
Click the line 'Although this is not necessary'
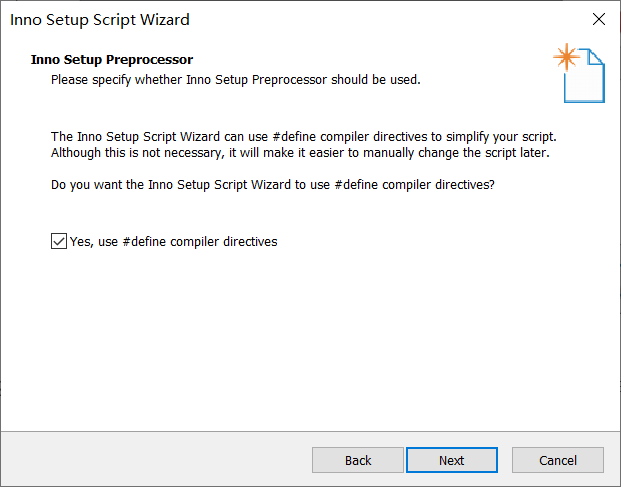click(300, 153)
